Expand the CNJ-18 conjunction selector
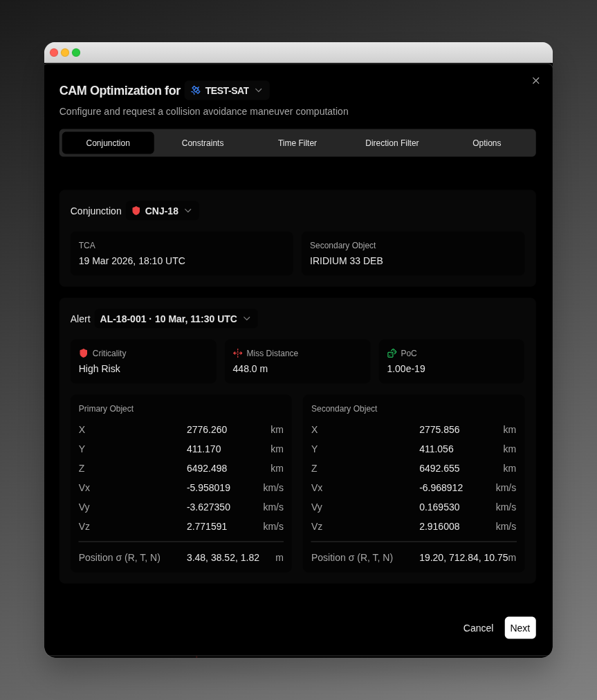 pos(162,211)
